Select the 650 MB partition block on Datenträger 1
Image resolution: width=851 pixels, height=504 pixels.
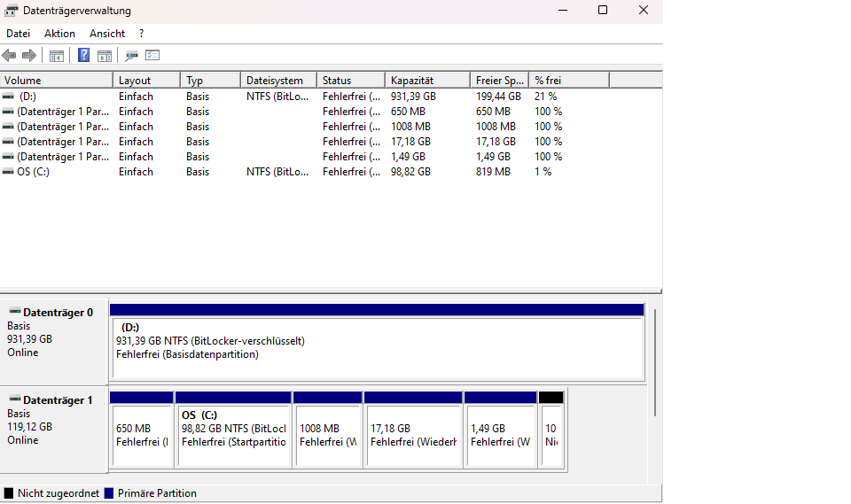142,430
